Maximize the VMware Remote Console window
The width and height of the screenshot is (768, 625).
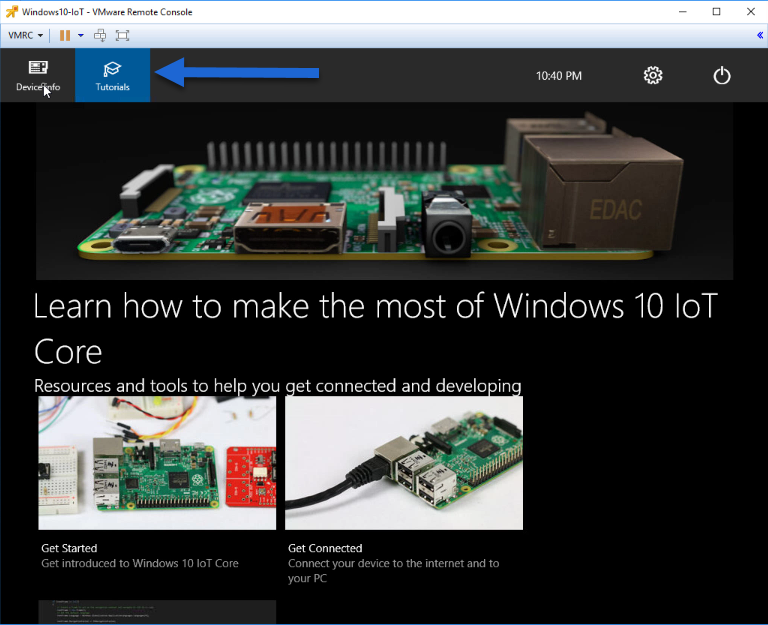pos(717,11)
